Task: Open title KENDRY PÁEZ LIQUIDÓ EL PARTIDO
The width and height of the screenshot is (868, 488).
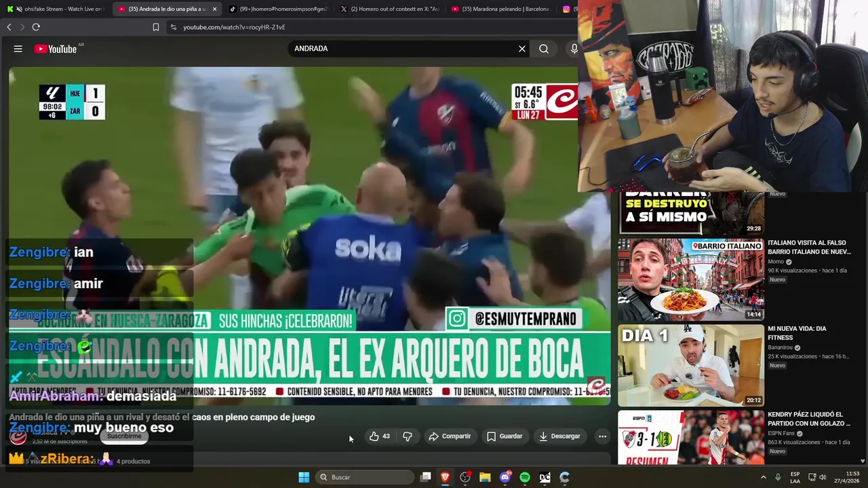Action: 809,419
